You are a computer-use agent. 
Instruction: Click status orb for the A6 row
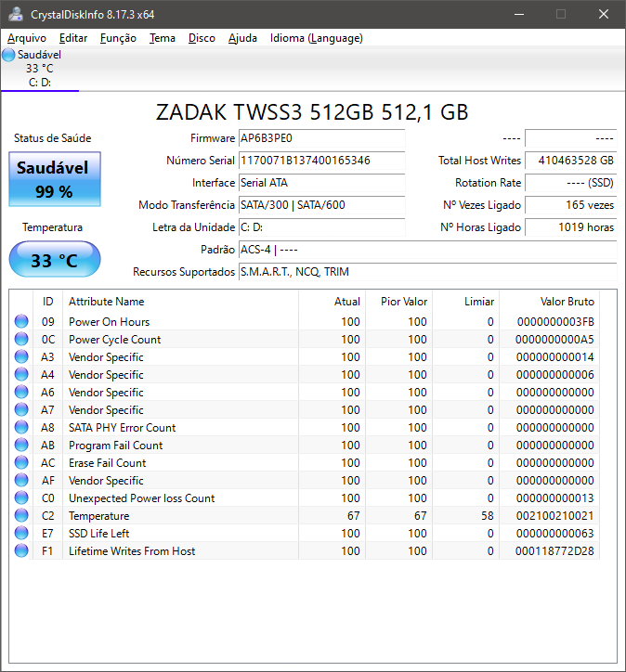click(x=21, y=392)
